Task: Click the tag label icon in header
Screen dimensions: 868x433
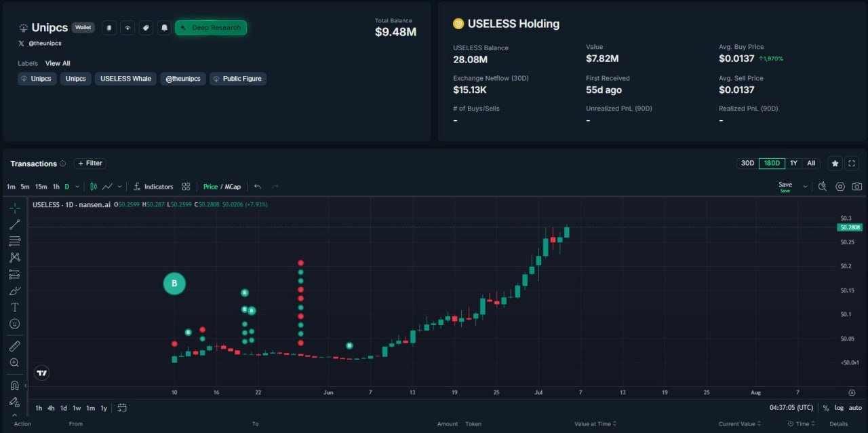Action: [146, 28]
